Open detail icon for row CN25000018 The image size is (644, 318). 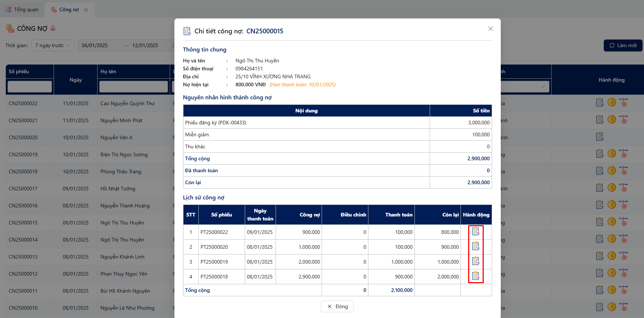tap(600, 171)
